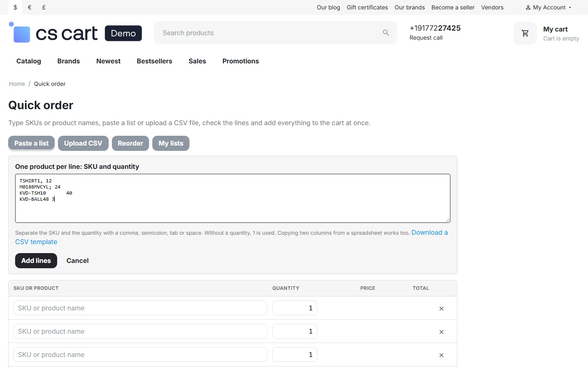Focus the first SKU or product name field
Viewport: 588px width, 368px height.
140,308
